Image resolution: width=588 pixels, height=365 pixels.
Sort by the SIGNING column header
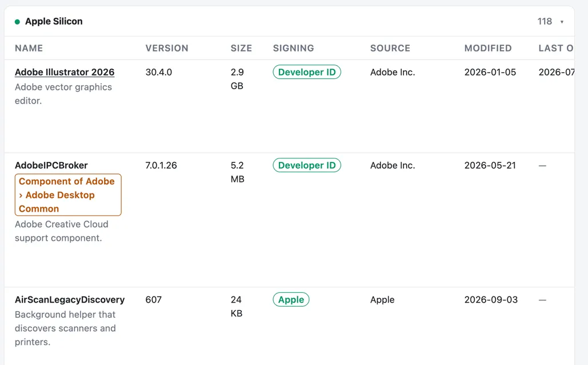tap(293, 48)
